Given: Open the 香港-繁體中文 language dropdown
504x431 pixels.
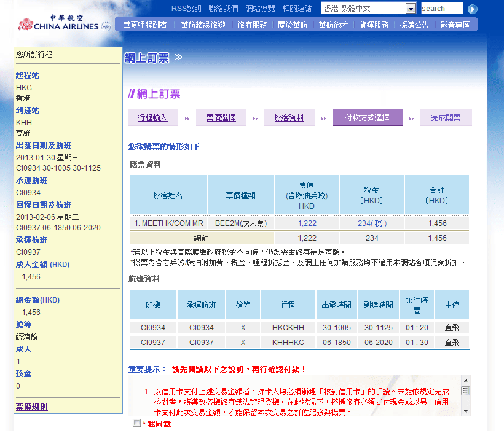Looking at the screenshot, I should tap(411, 9).
